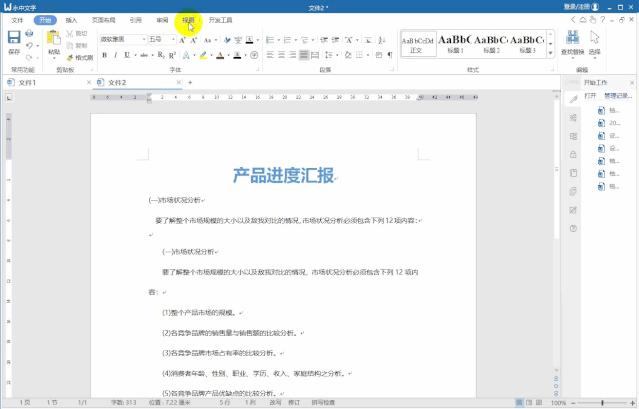Click the help circle icon in right sidebar
639x409 pixels.
[573, 229]
